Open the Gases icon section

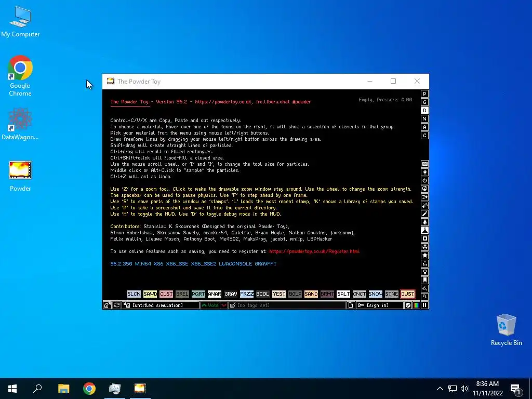pos(424,214)
